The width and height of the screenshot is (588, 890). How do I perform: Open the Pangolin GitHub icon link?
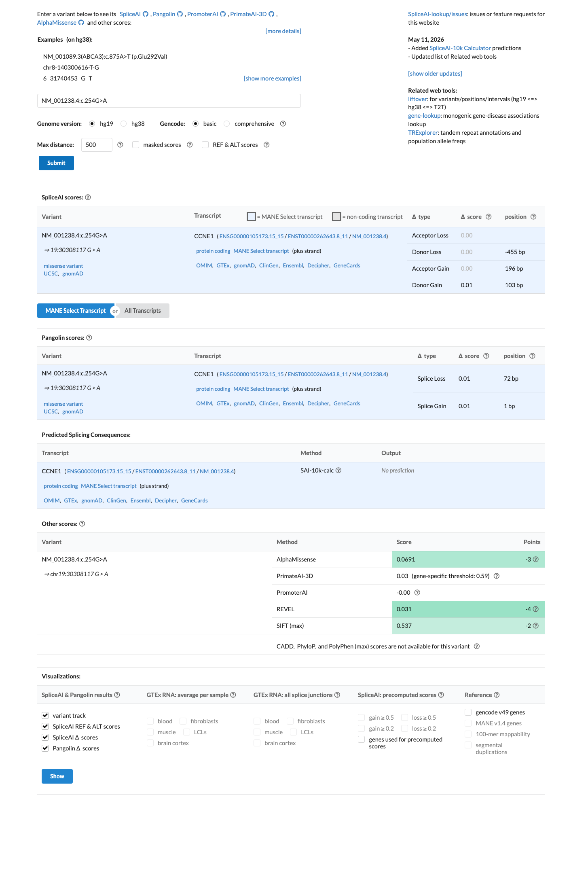coord(180,14)
